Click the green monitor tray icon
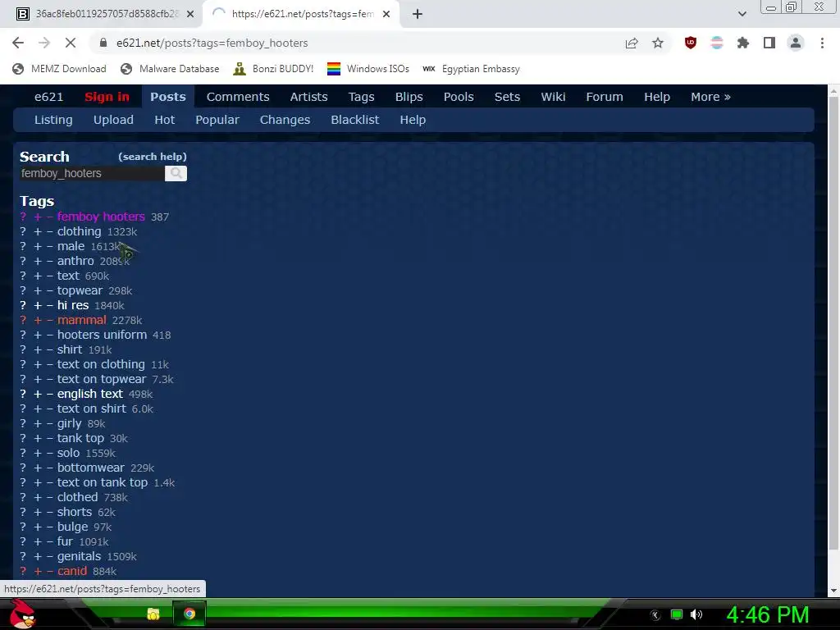840x630 pixels. [677, 614]
